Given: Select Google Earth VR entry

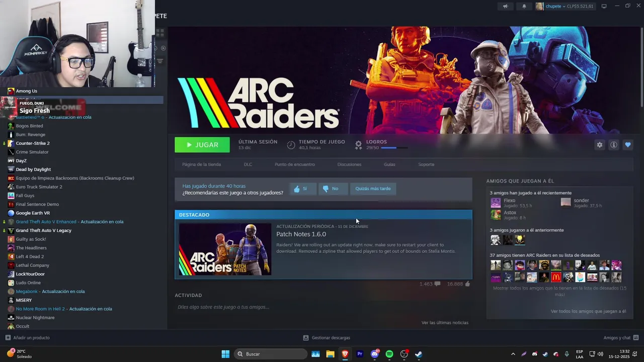Looking at the screenshot, I should tap(33, 213).
